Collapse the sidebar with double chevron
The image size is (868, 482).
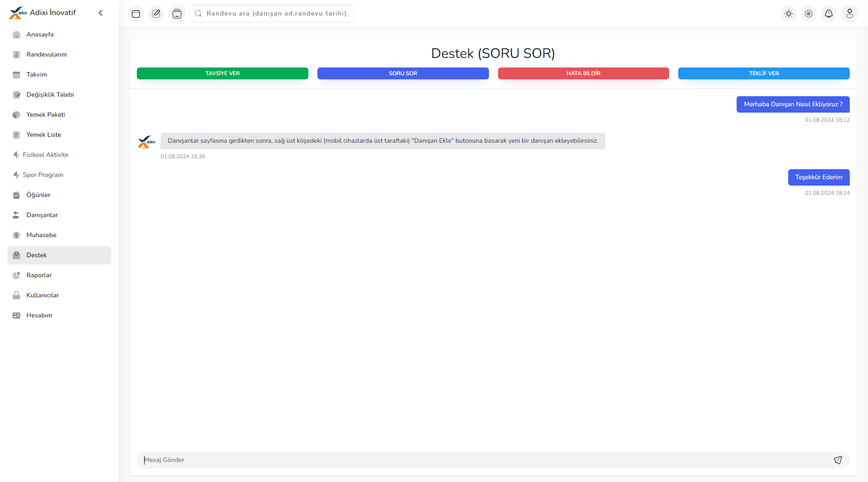click(x=101, y=13)
